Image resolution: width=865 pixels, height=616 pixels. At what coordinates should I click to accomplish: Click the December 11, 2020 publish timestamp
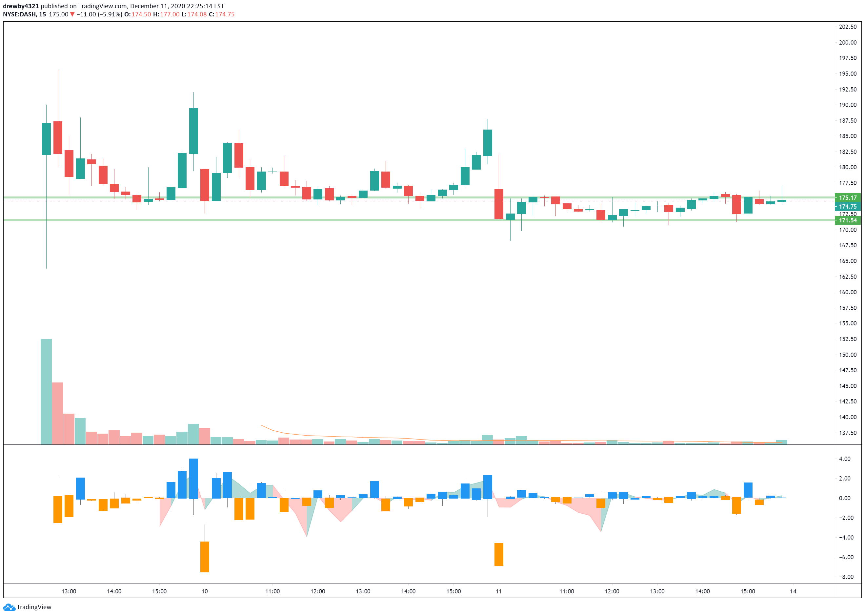click(177, 6)
